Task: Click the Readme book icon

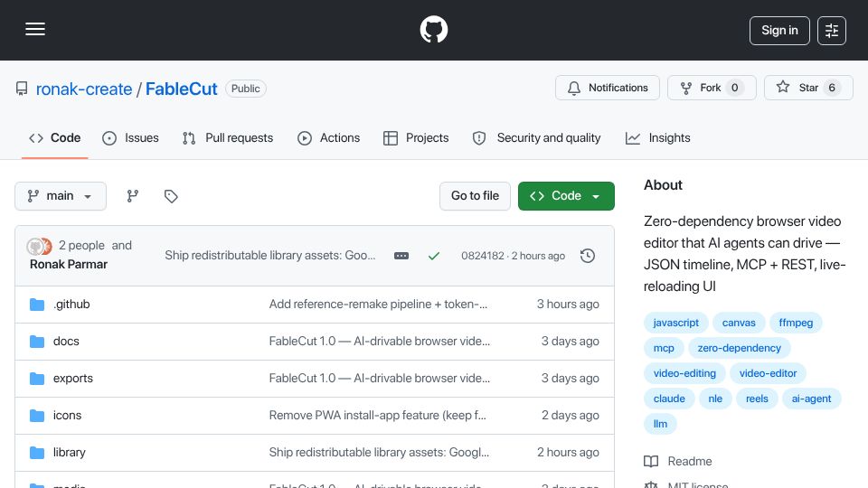Action: 651,462
